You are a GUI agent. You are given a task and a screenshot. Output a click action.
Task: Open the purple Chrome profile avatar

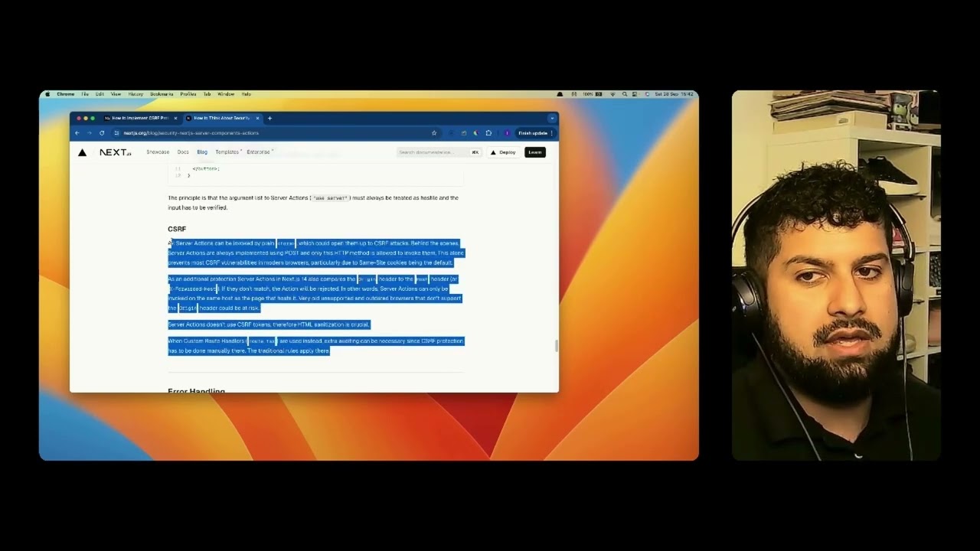point(507,133)
